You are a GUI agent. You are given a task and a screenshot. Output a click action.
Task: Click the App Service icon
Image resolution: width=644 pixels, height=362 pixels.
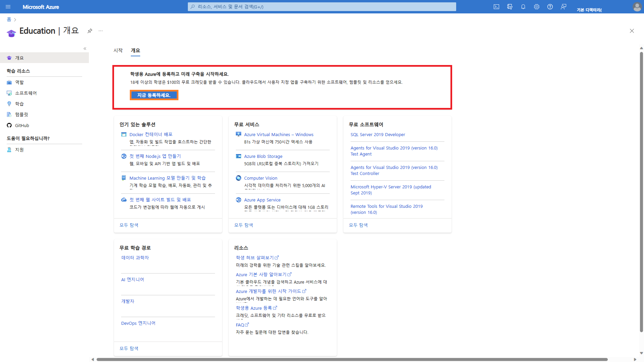coord(238,200)
